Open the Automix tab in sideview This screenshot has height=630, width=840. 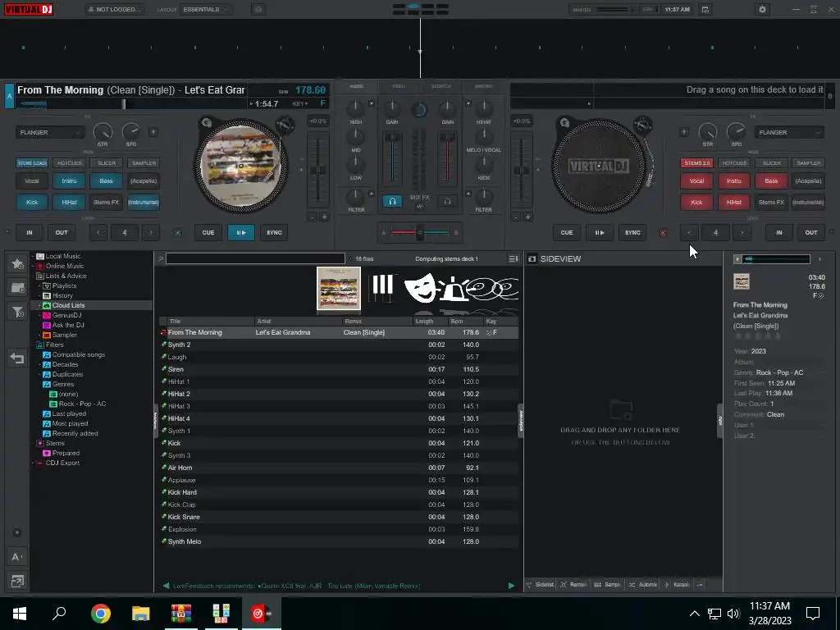pos(643,584)
